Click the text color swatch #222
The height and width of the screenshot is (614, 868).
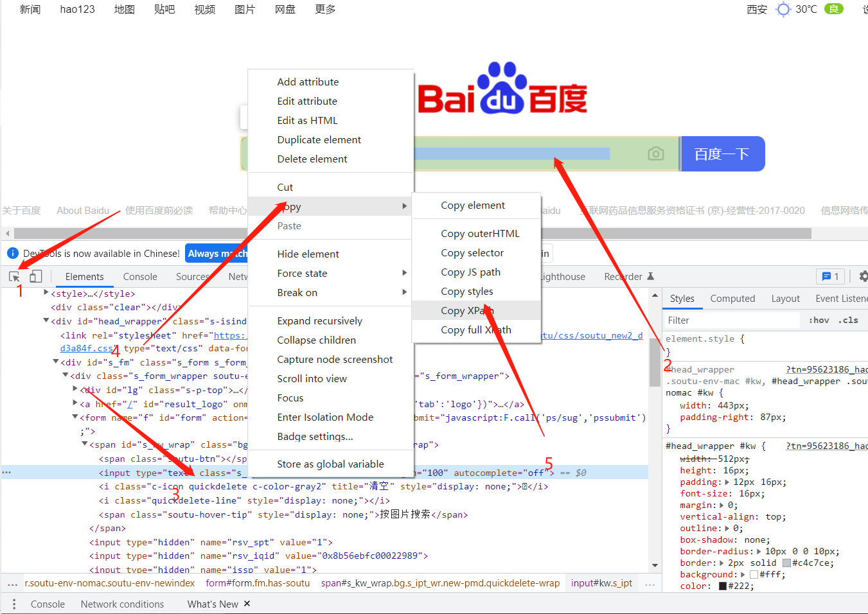(x=723, y=586)
